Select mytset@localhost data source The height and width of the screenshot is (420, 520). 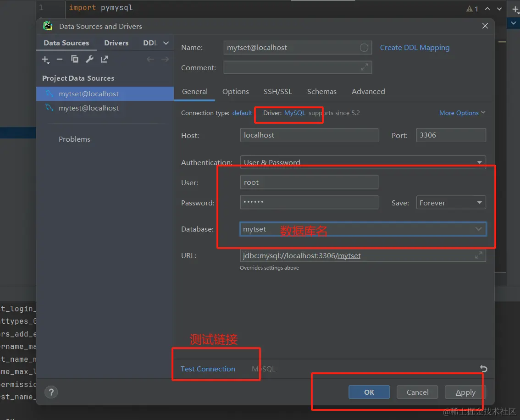point(105,94)
